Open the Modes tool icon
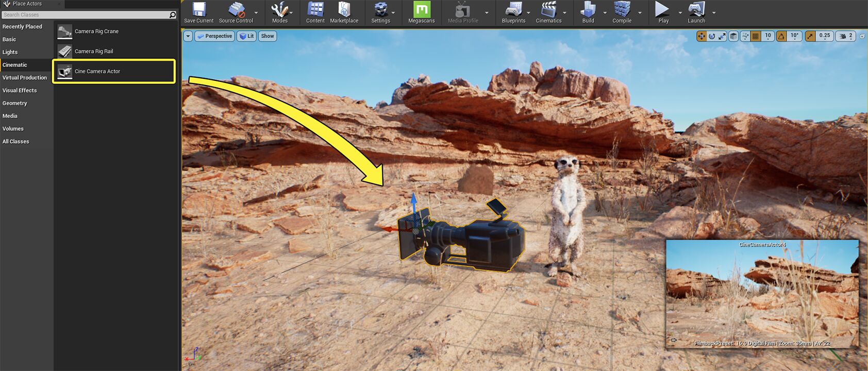The image size is (868, 371). click(x=279, y=9)
